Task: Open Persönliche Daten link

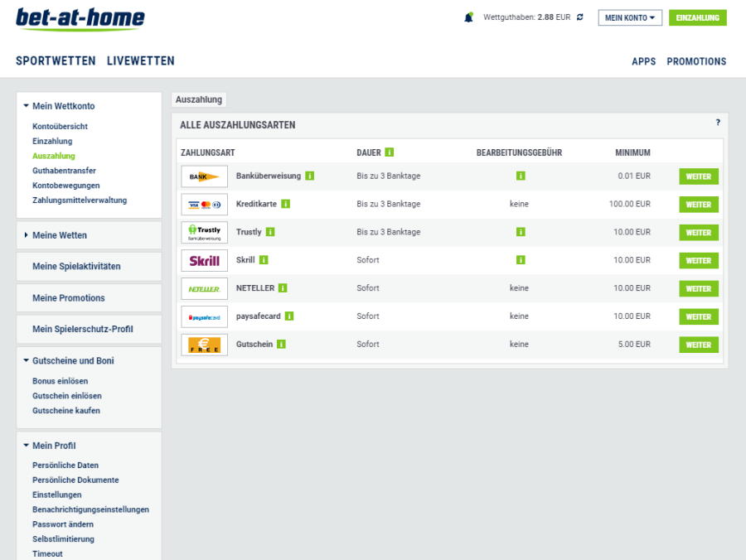Action: (65, 466)
